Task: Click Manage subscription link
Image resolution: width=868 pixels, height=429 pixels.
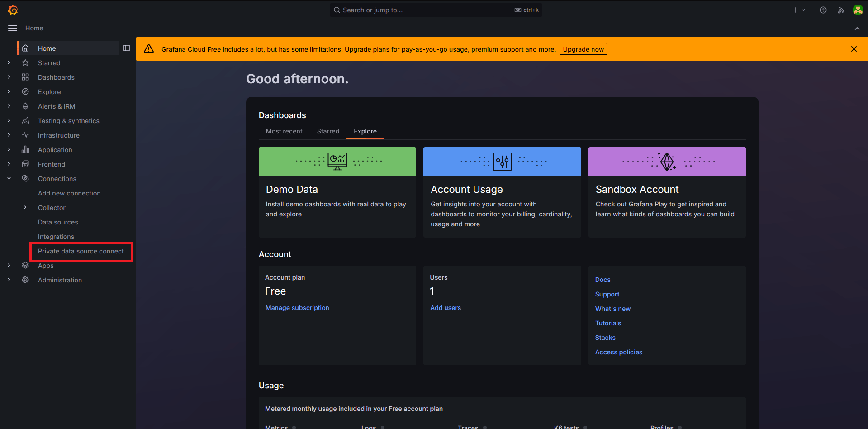Action: point(297,308)
